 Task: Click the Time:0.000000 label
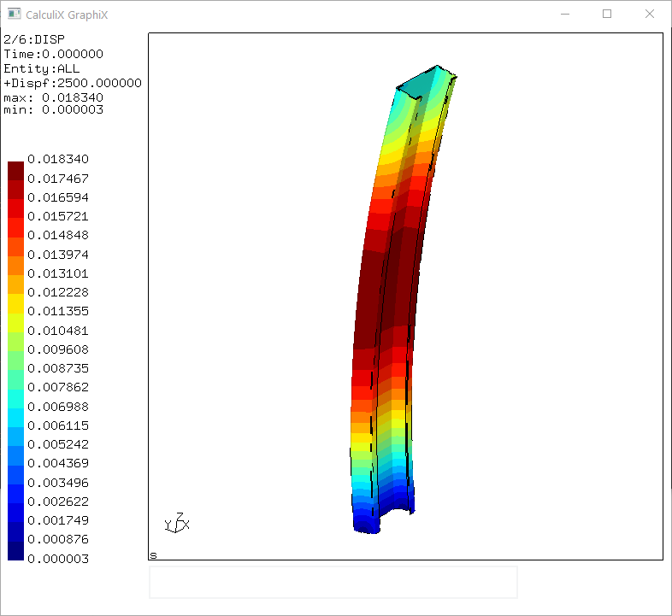click(54, 54)
